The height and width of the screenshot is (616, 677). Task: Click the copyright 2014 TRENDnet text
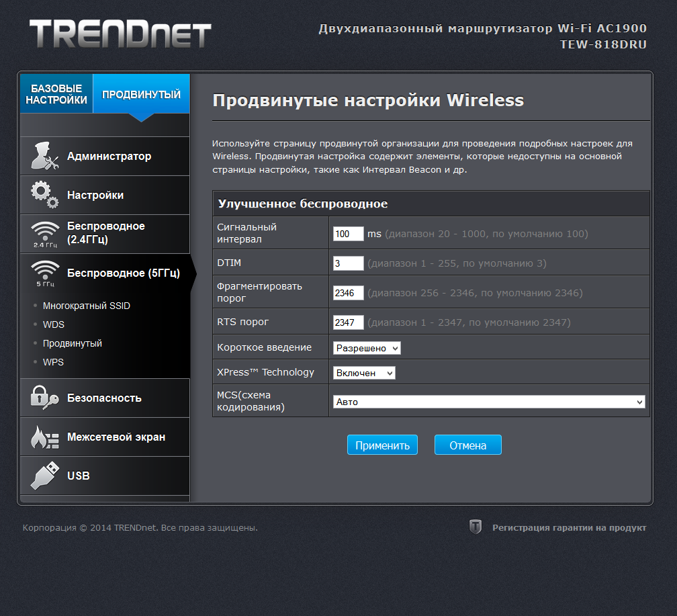click(x=140, y=527)
